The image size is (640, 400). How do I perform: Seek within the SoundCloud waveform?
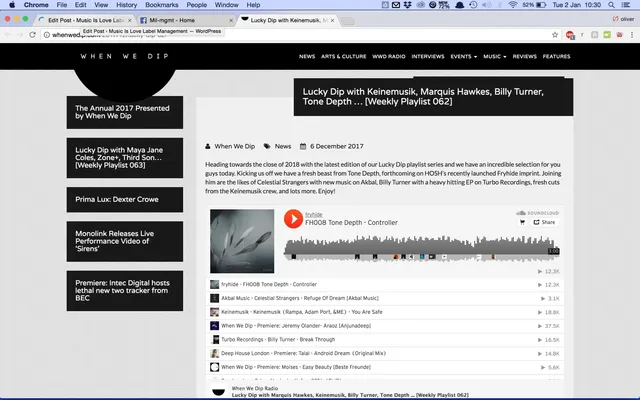click(421, 248)
